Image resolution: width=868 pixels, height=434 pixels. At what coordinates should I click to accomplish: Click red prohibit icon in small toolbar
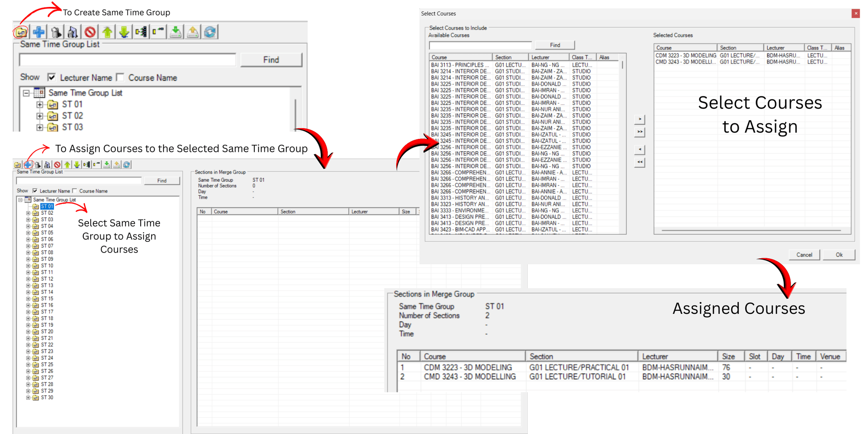[57, 164]
